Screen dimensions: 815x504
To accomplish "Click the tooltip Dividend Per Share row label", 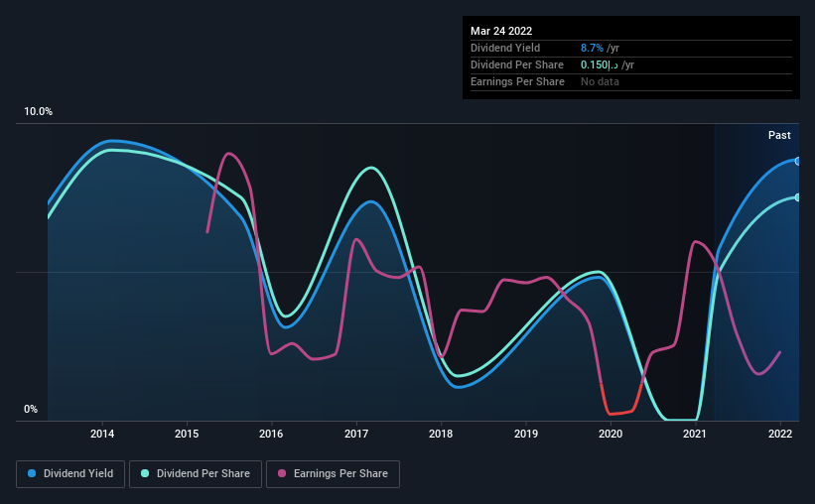I will [516, 64].
